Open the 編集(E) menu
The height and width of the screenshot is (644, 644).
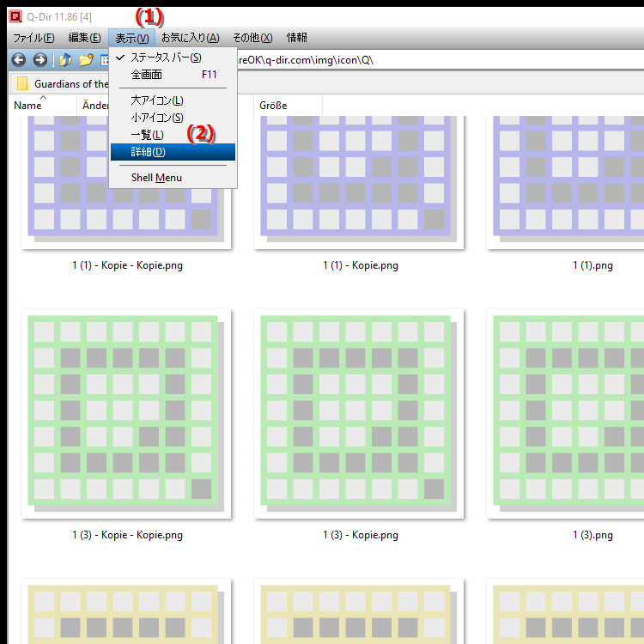(84, 38)
